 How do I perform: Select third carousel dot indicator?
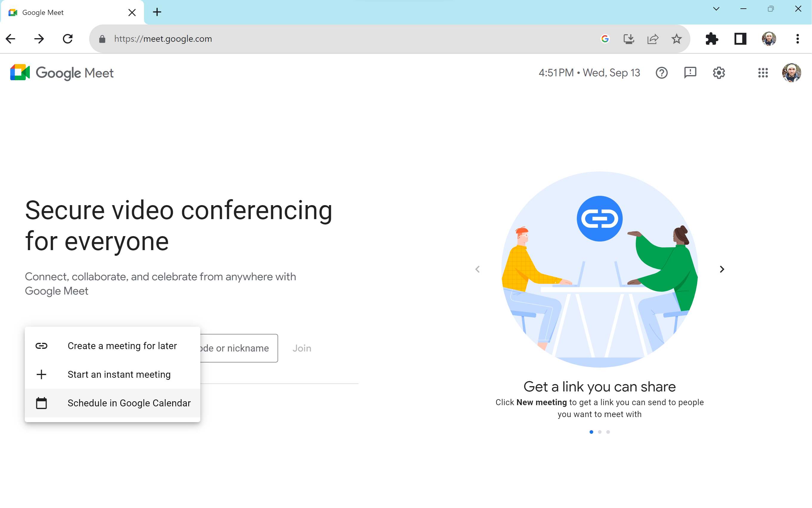608,432
